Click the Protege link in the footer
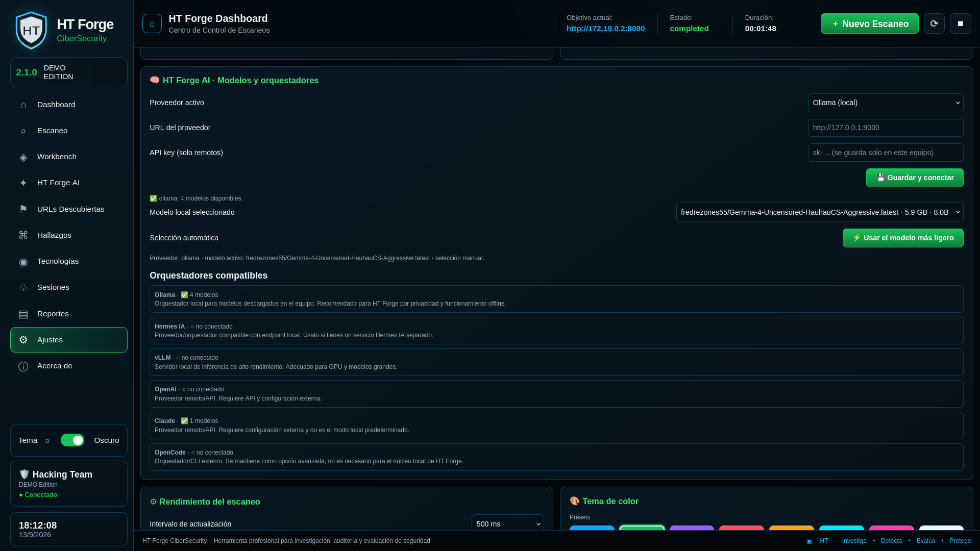The height and width of the screenshot is (551, 980). tap(960, 541)
